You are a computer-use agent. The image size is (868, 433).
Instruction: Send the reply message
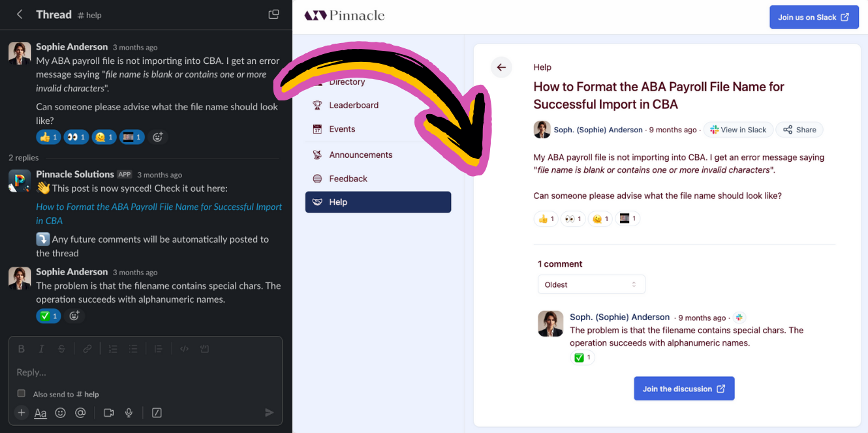click(x=269, y=413)
